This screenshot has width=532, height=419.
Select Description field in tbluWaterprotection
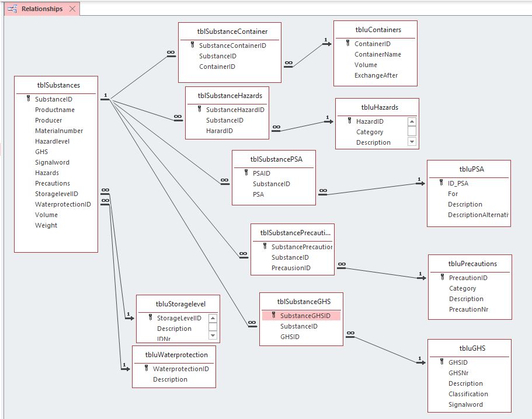170,379
